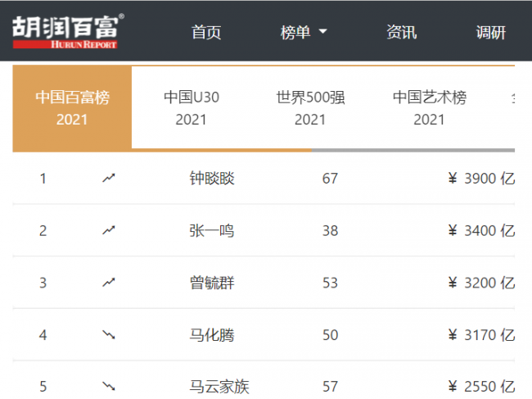Image resolution: width=532 pixels, height=399 pixels.
Task: Select the 中国百富榜 2021 tab
Action: 72,108
